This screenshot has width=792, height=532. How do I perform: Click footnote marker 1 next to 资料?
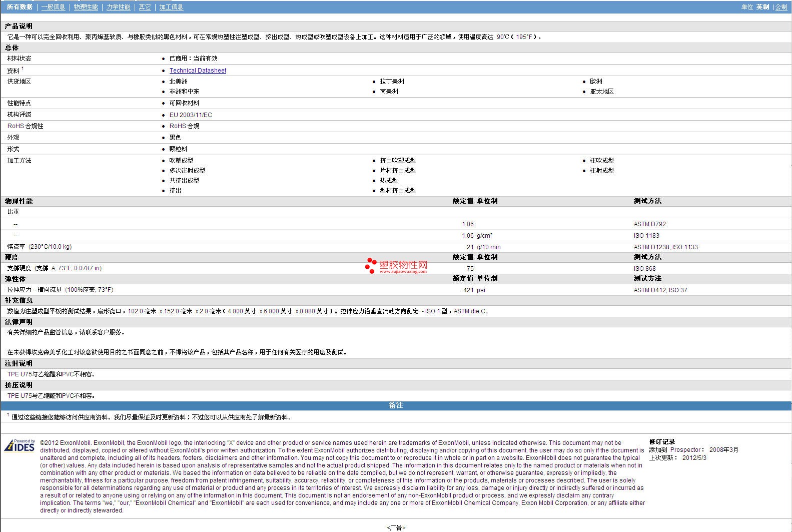pyautogui.click(x=23, y=69)
